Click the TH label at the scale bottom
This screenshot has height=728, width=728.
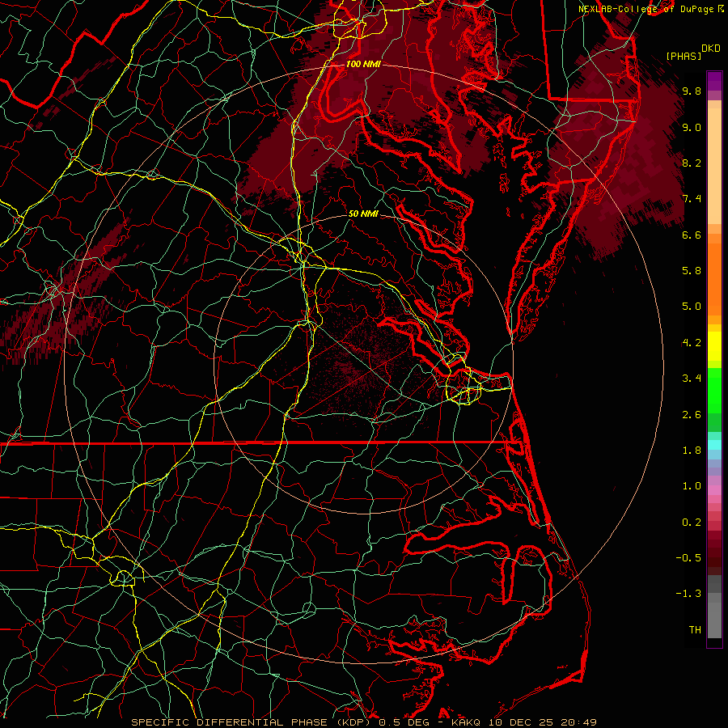tap(695, 629)
